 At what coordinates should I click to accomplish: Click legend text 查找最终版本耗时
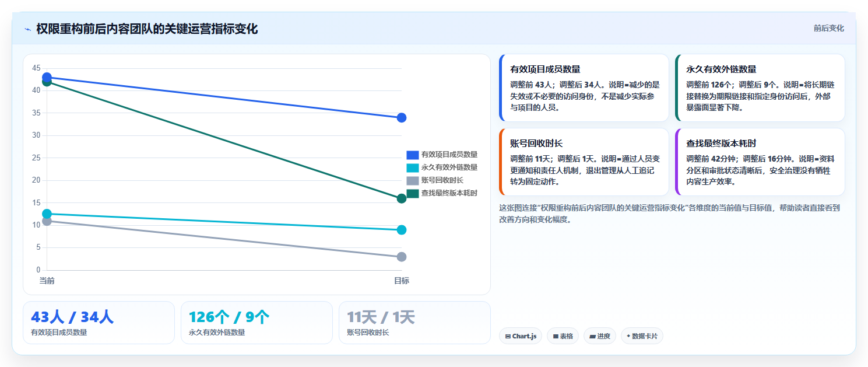(x=449, y=193)
